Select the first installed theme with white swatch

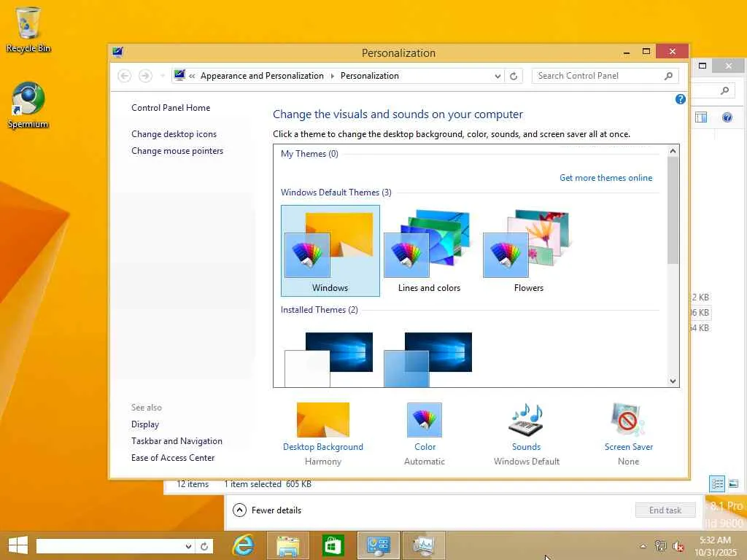point(329,359)
